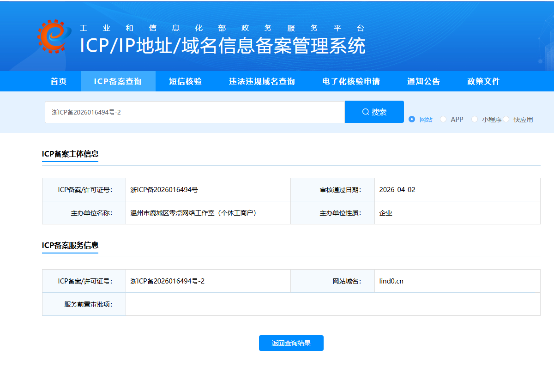Click the 服务前置审批项 label cell
The height and width of the screenshot is (392, 554).
tap(84, 304)
